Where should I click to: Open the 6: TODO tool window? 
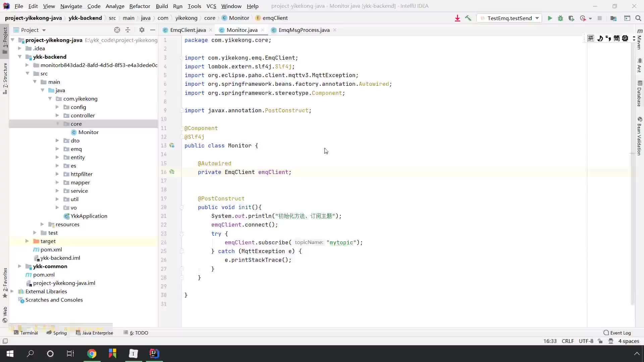(x=136, y=333)
